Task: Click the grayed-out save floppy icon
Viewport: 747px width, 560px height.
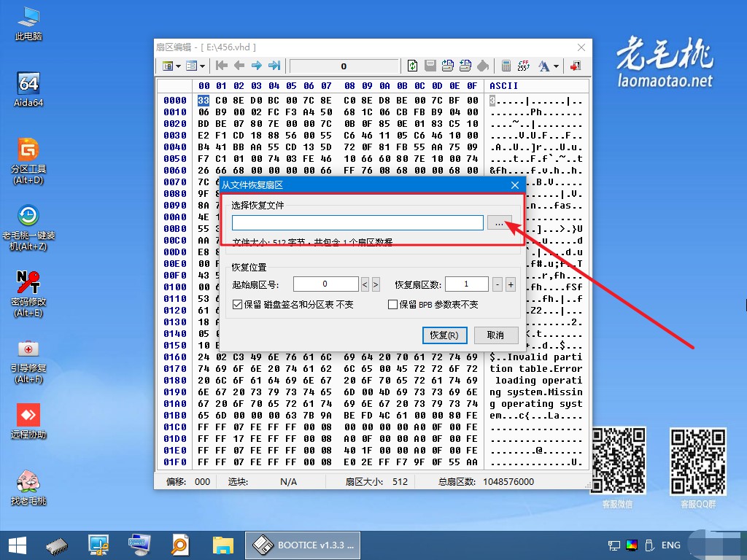Action: (430, 66)
